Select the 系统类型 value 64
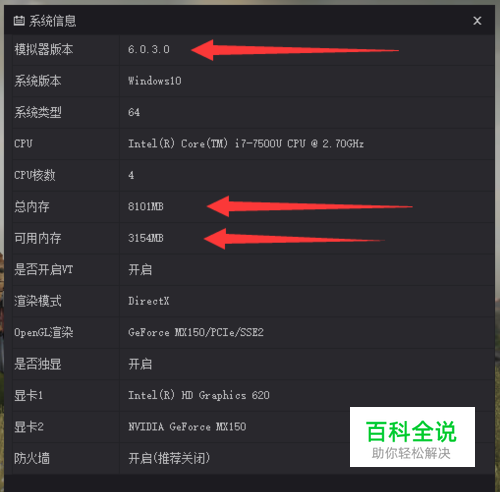Image resolution: width=500 pixels, height=492 pixels. [134, 112]
